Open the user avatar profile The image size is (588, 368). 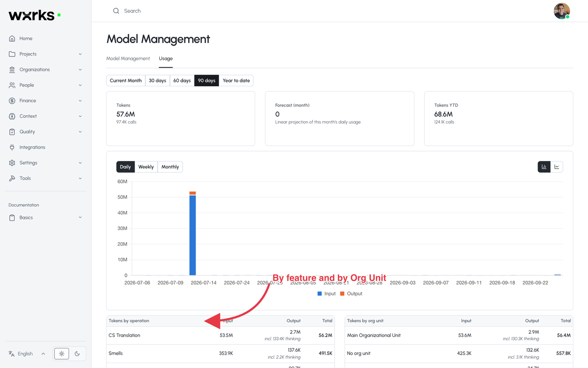coord(562,11)
